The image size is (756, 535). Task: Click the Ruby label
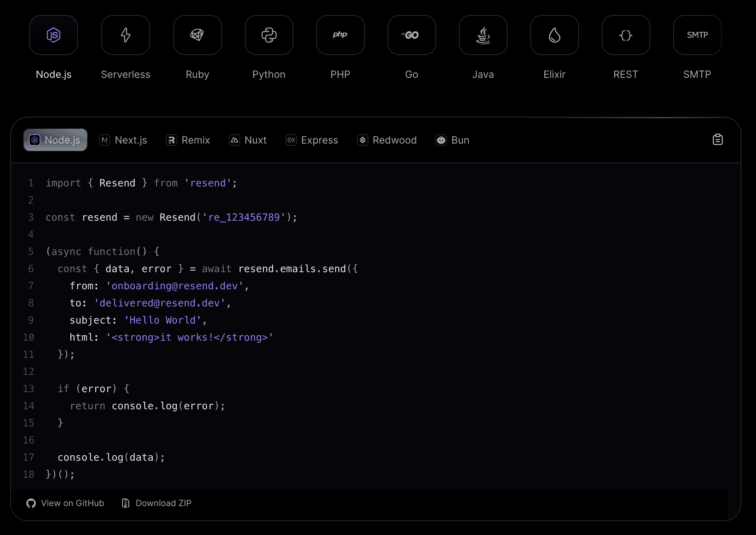(197, 74)
